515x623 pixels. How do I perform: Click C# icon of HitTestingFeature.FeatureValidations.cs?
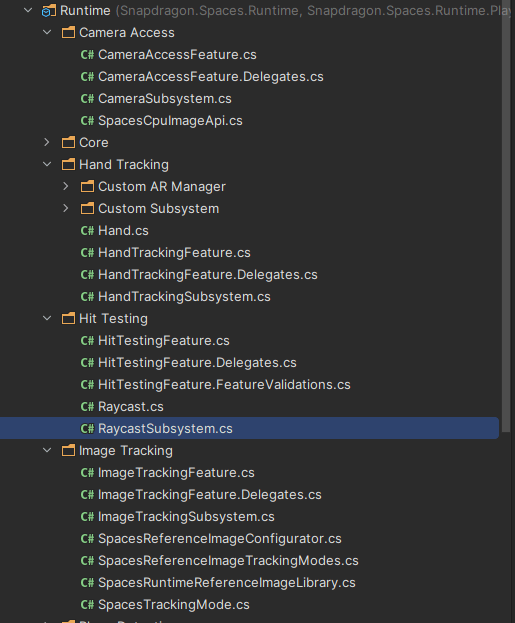pyautogui.click(x=87, y=384)
